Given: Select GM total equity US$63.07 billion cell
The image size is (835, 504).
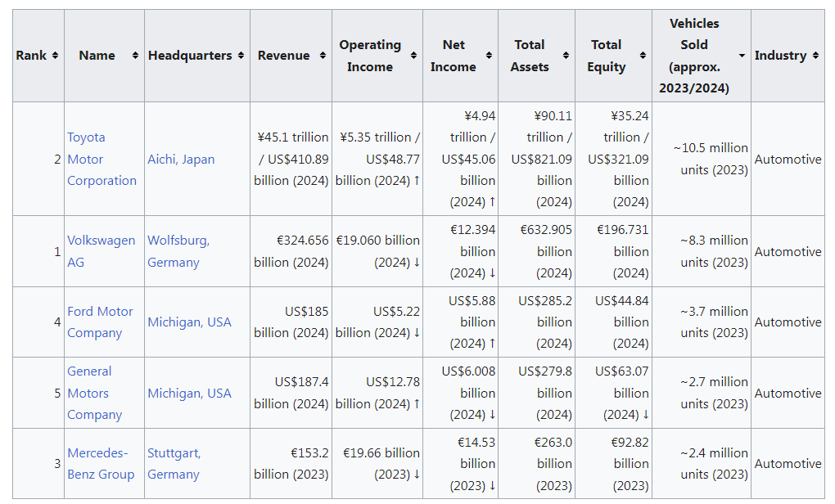Looking at the screenshot, I should tap(613, 393).
